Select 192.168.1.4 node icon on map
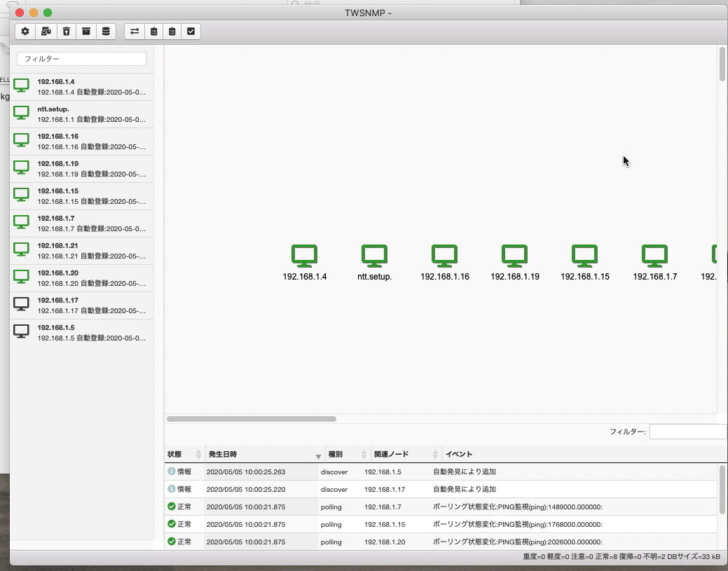Viewport: 728px width, 571px height. coord(305,256)
